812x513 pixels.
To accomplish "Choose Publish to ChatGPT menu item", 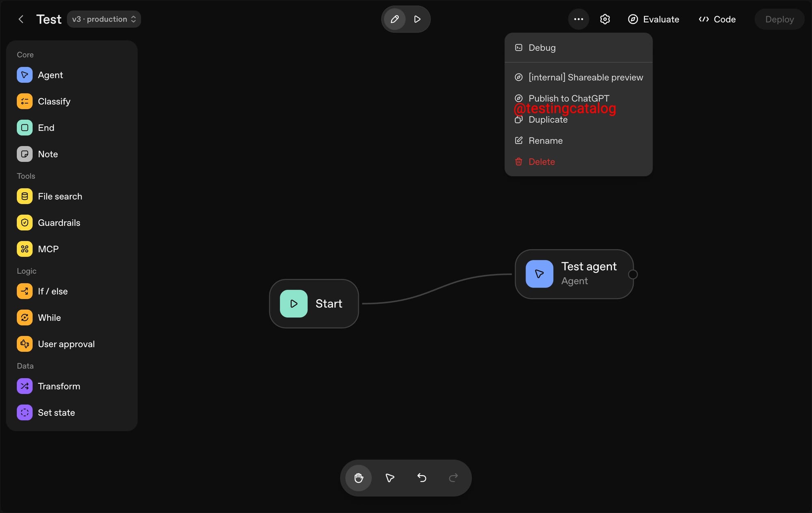I will 568,98.
